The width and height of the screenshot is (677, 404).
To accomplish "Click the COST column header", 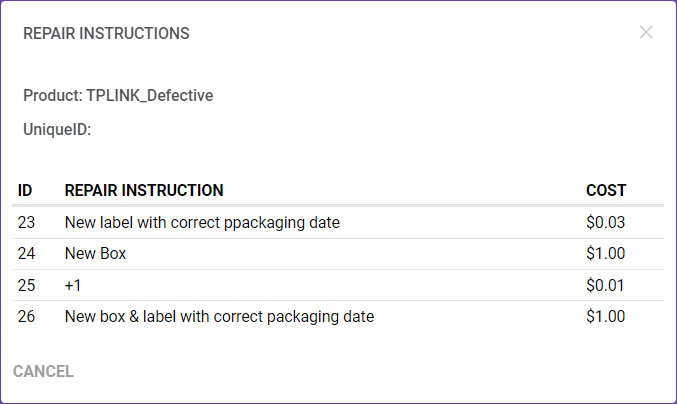I will click(x=606, y=190).
